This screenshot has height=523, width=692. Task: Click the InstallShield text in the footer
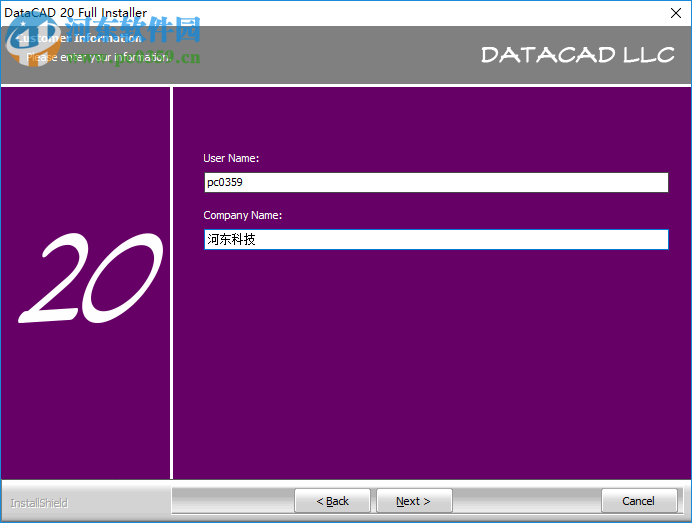(x=39, y=503)
